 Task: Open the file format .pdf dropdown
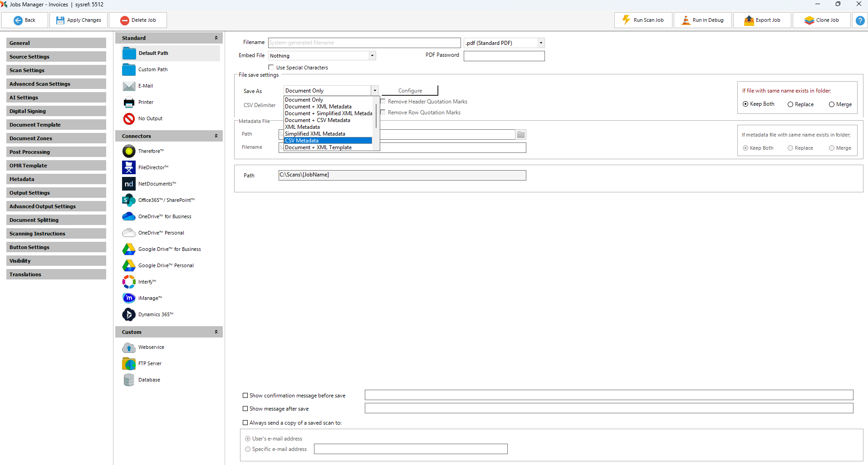[540, 43]
